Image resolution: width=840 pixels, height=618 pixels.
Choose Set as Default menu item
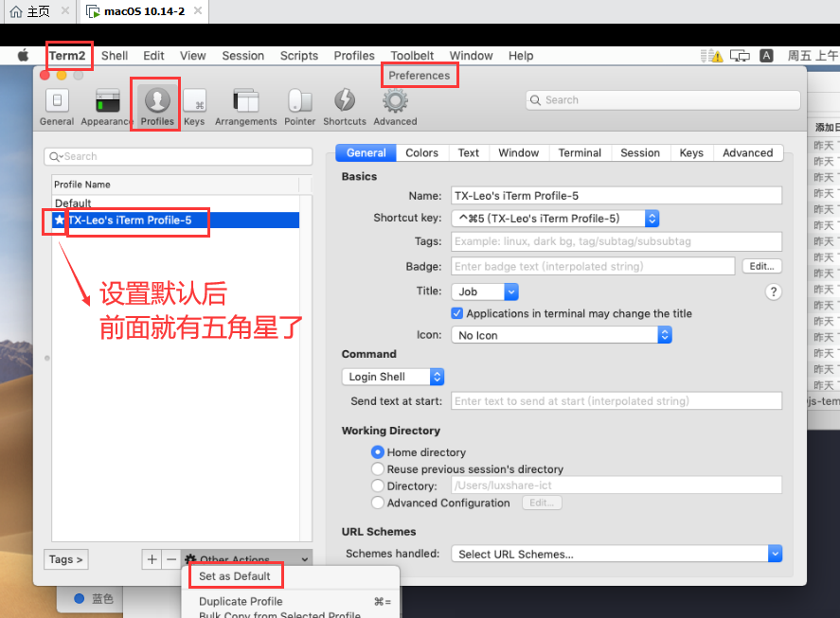click(x=235, y=576)
